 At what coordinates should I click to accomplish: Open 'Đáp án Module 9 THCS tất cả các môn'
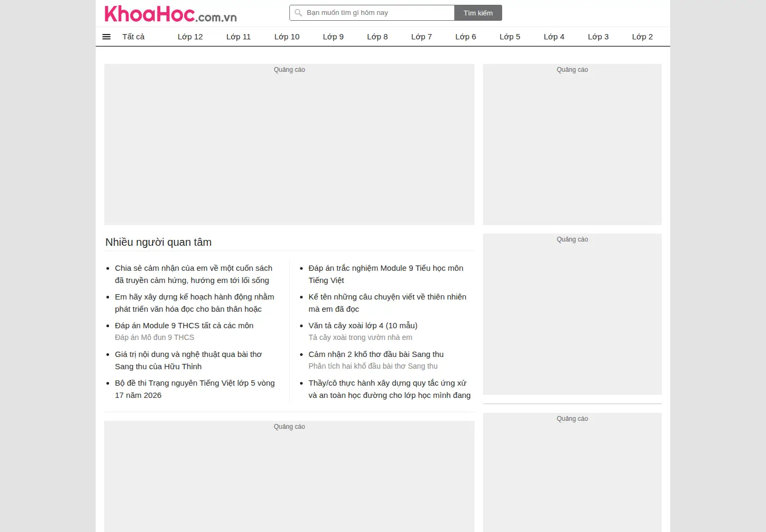click(184, 326)
